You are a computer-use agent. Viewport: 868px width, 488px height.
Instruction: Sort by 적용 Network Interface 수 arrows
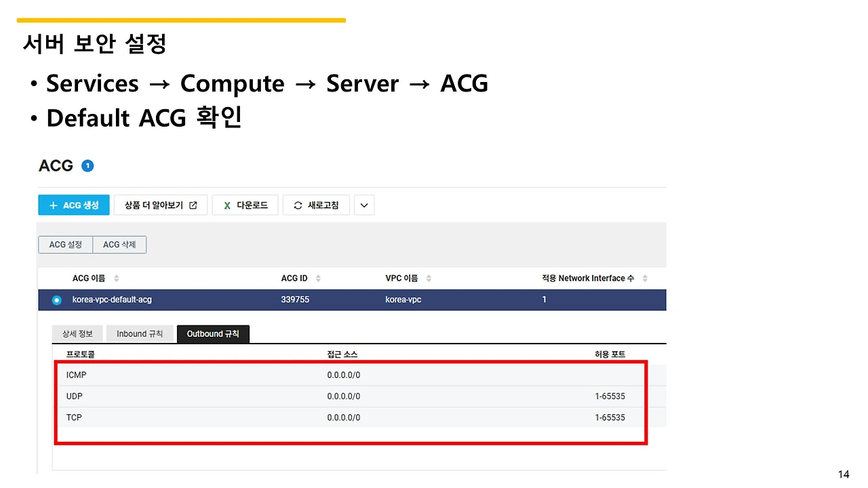click(x=645, y=279)
